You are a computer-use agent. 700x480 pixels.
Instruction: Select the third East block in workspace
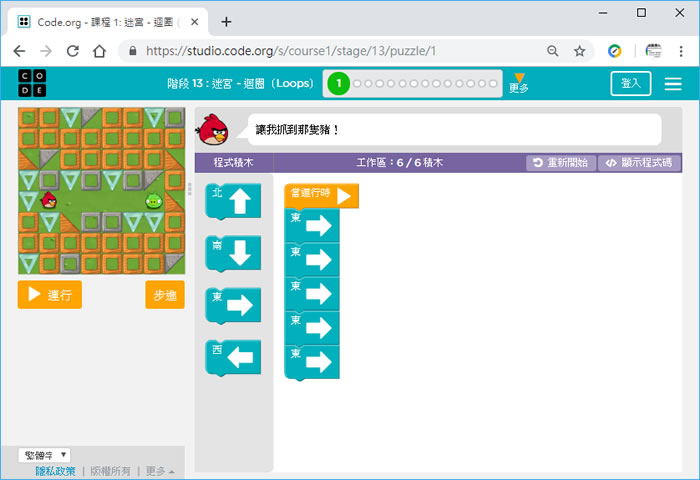(x=312, y=294)
